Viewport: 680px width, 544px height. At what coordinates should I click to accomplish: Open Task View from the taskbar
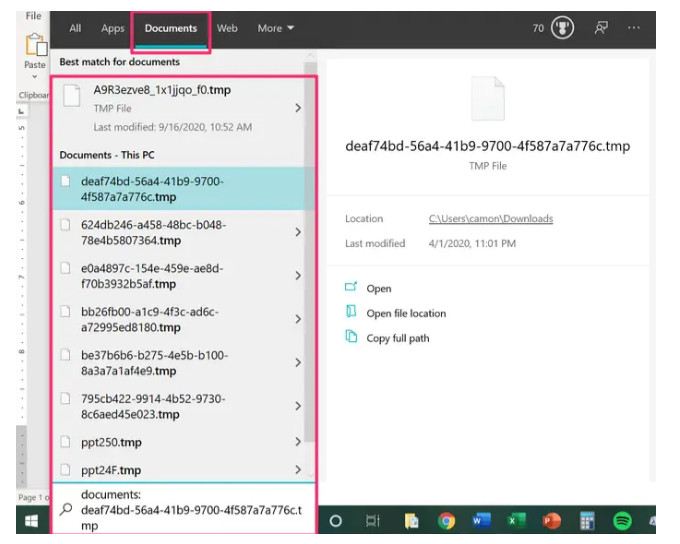372,521
